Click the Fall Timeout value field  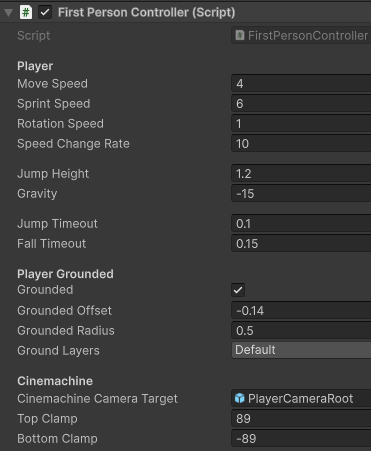(301, 243)
